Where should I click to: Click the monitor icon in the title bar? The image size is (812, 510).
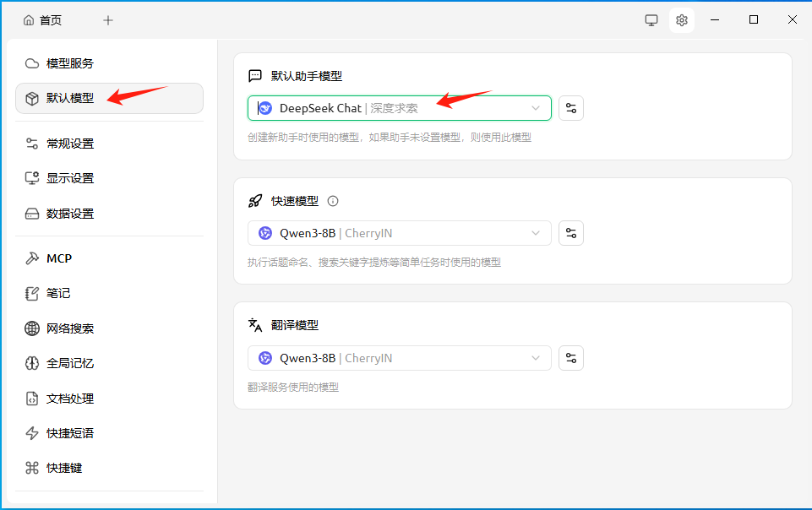tap(651, 19)
